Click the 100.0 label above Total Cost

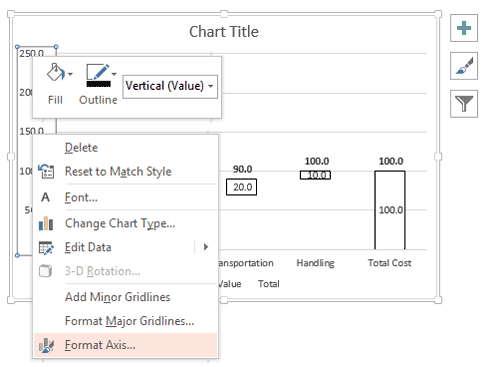click(391, 161)
